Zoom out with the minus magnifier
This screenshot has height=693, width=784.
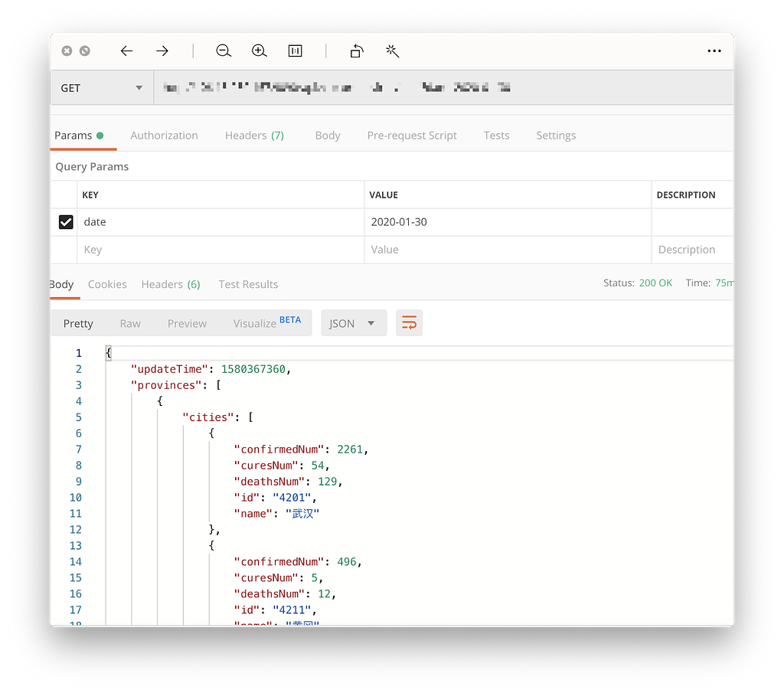[224, 51]
